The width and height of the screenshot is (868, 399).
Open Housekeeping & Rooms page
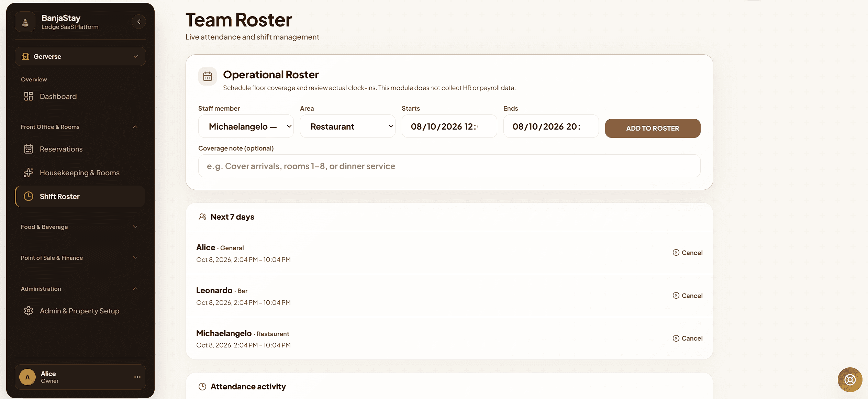[x=80, y=173]
